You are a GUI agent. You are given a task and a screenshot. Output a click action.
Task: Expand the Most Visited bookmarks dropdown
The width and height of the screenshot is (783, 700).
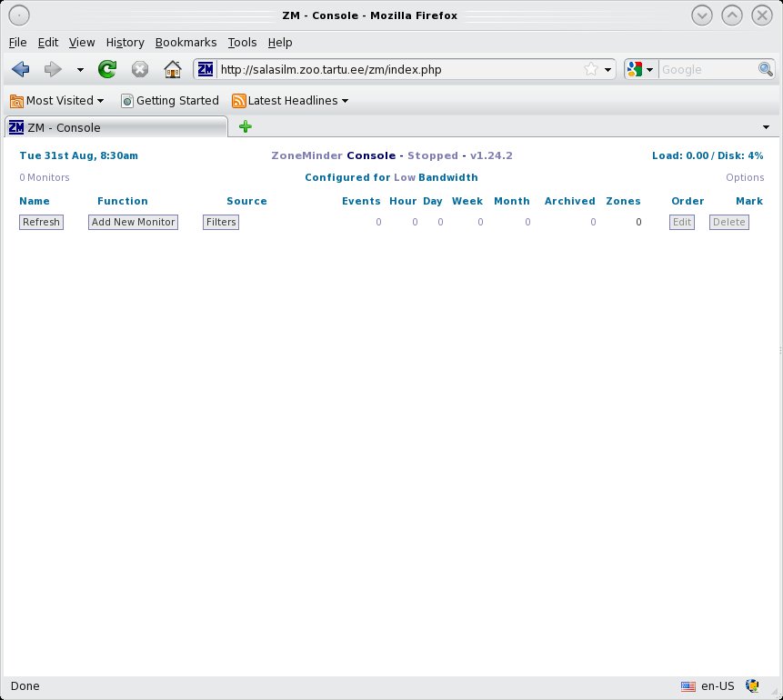57,101
